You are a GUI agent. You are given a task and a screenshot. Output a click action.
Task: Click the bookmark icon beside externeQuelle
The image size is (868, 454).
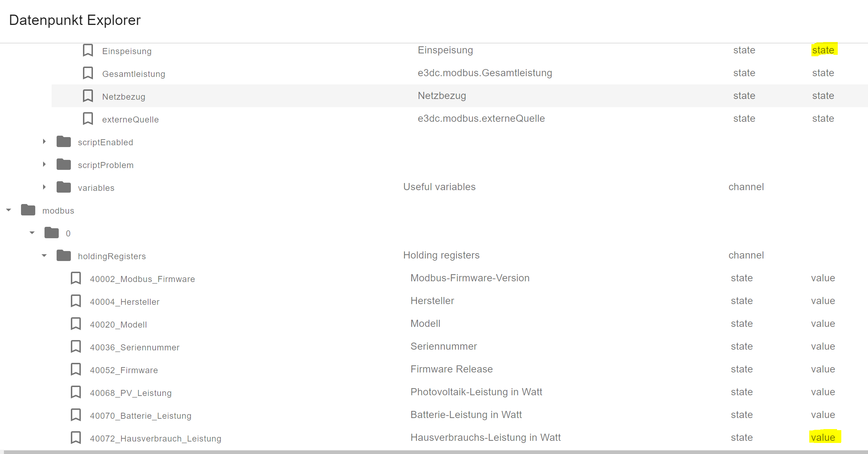pyautogui.click(x=88, y=119)
